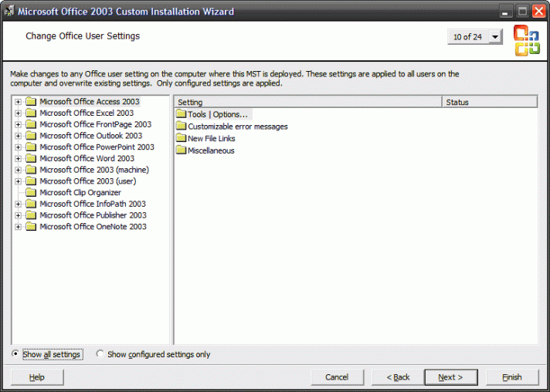
Task: Expand the Microsoft Office Publisher 2003 node
Action: tap(18, 215)
